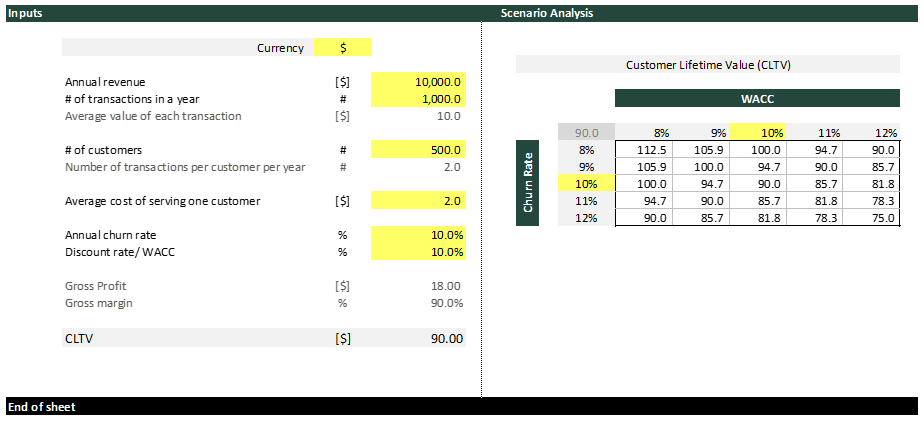Select the "Annual churn rate" label

(x=111, y=235)
